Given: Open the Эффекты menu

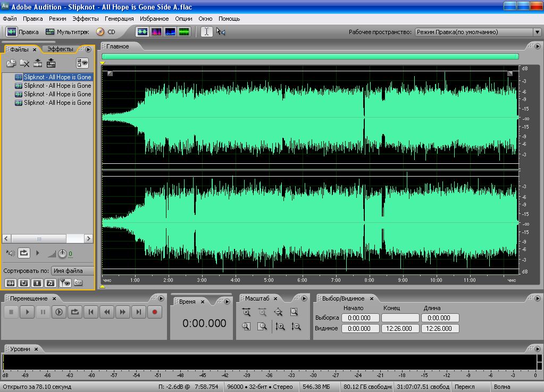Looking at the screenshot, I should point(85,19).
